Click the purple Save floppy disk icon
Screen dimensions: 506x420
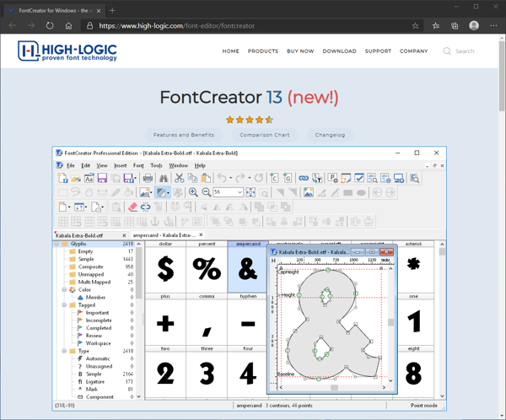pos(102,178)
